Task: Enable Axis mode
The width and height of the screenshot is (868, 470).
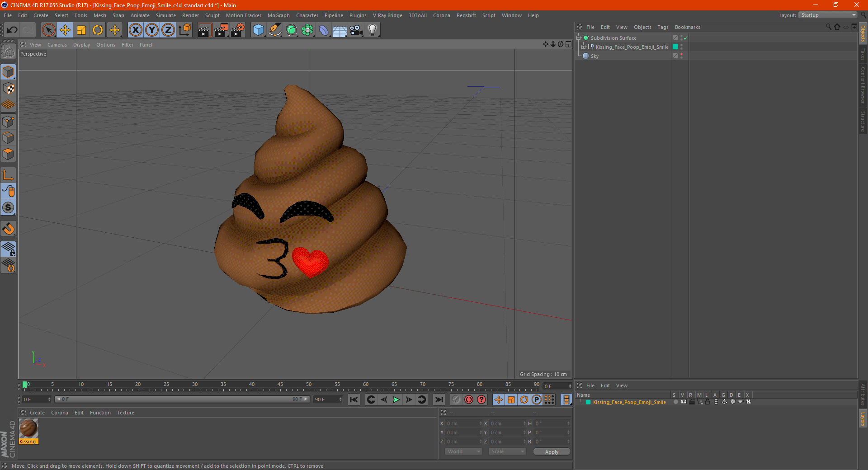Action: click(8, 175)
